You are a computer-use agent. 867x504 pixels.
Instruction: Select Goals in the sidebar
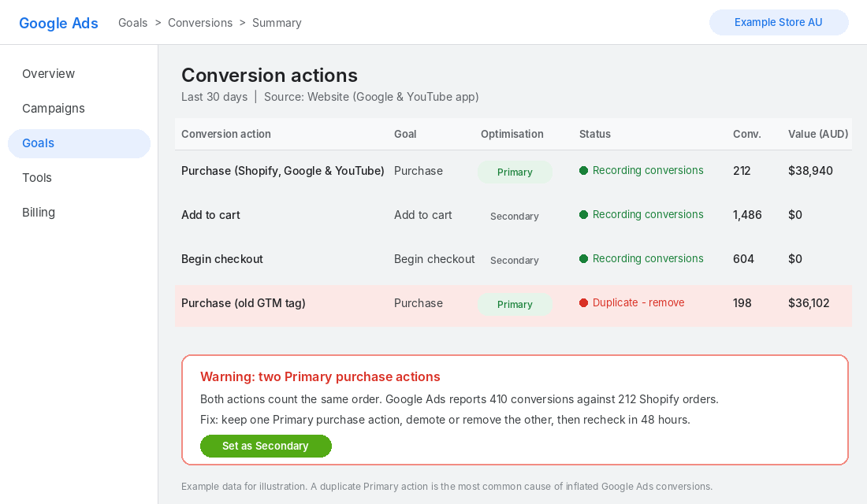point(79,143)
